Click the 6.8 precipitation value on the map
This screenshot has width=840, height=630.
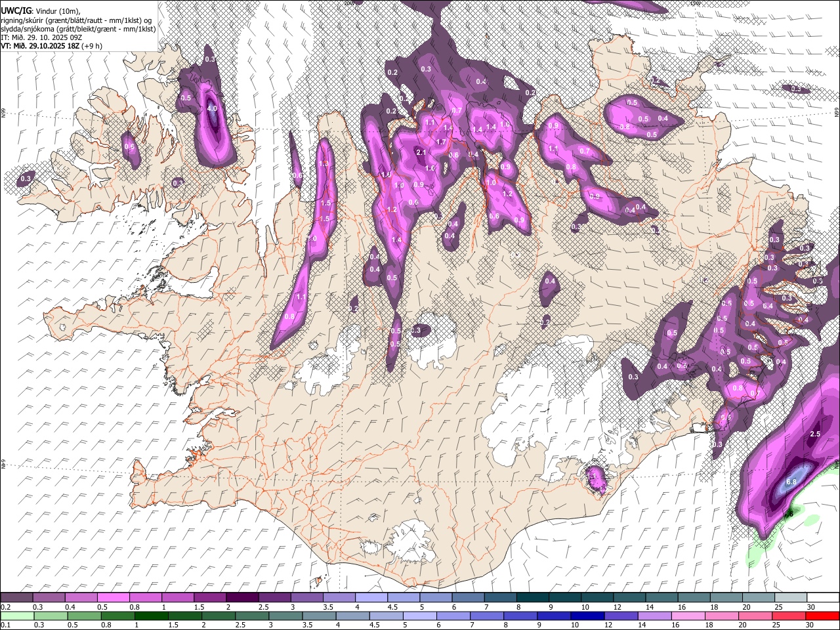pos(791,482)
